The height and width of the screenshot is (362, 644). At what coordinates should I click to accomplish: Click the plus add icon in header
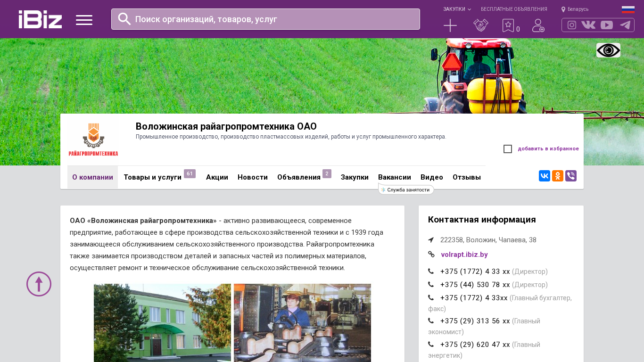pos(450,25)
